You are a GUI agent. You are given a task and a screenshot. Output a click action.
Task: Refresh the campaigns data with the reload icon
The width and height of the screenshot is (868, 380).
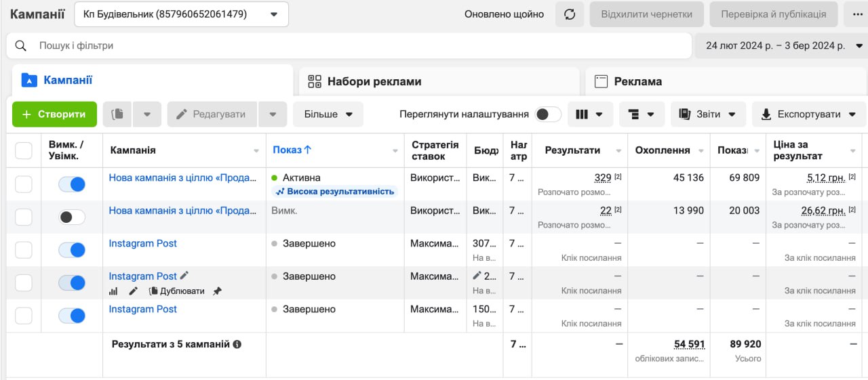pos(570,14)
